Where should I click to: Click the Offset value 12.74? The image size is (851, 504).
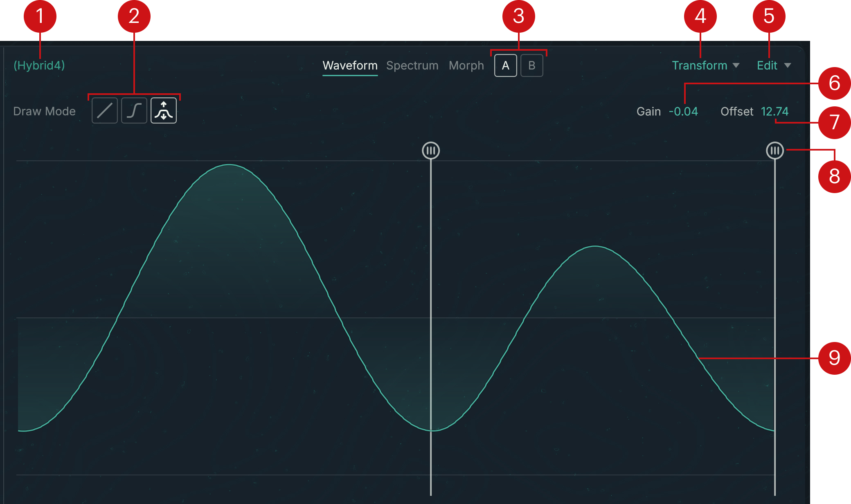point(774,111)
